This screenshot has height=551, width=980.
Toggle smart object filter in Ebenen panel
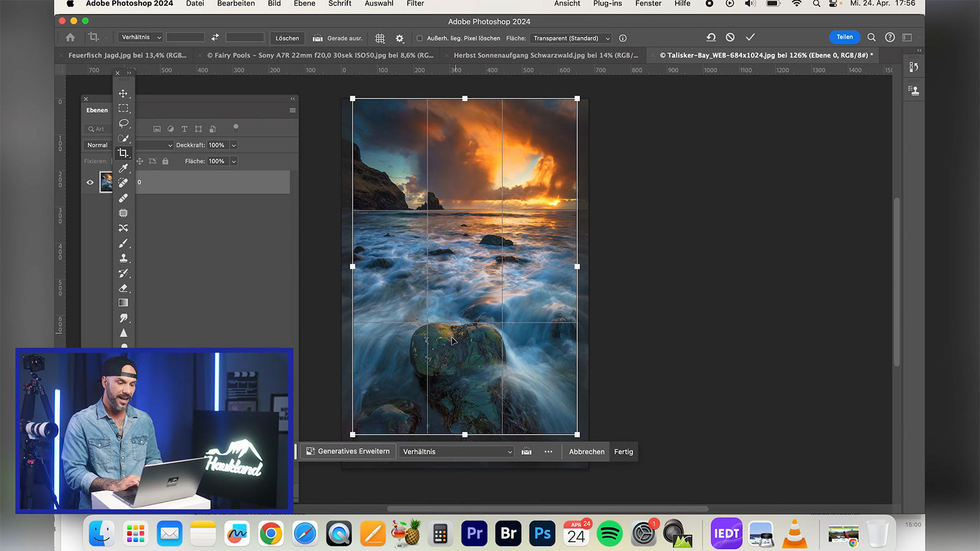(213, 129)
